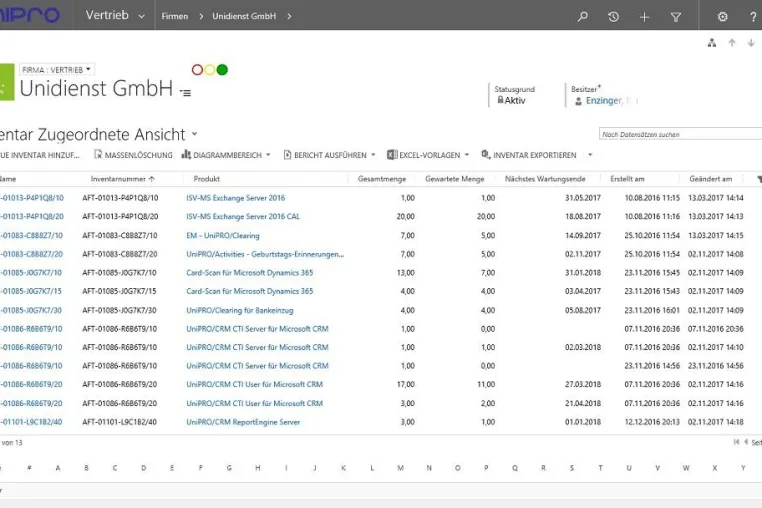Open the menu icon next to Unidienst GmbH title
Screen dimensions: 762x508
pyautogui.click(x=185, y=92)
